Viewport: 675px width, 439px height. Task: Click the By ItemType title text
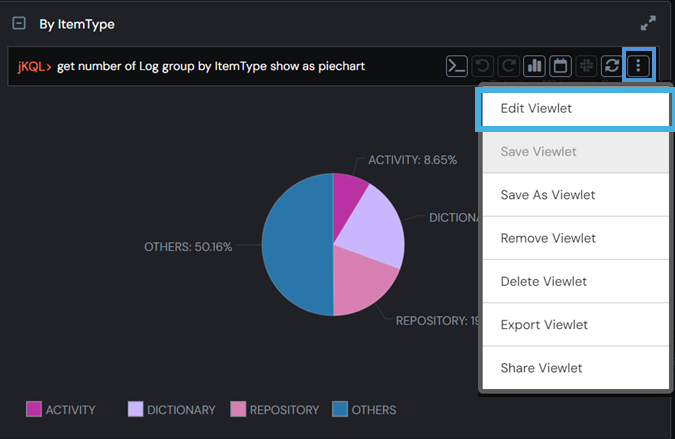(77, 24)
